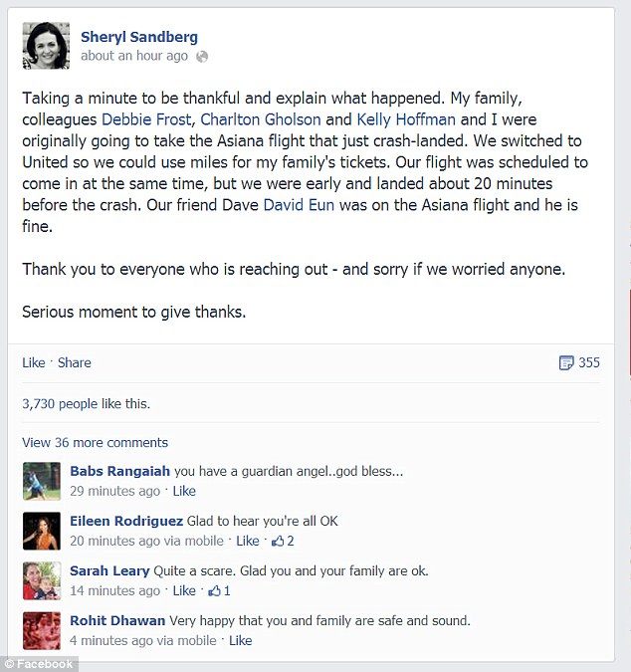This screenshot has height=672, width=631.
Task: Open David Eun's tagged profile
Action: (299, 205)
